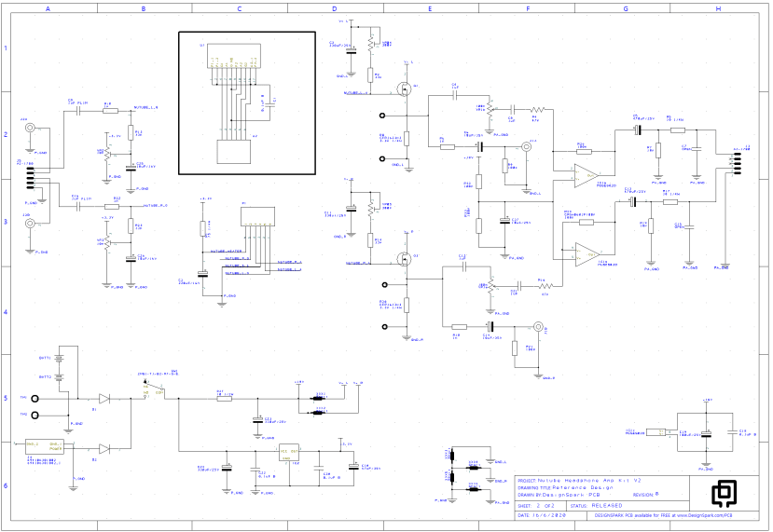The height and width of the screenshot is (532, 773).
Task: Select the J2B input jack symbol
Action: pyautogui.click(x=30, y=224)
